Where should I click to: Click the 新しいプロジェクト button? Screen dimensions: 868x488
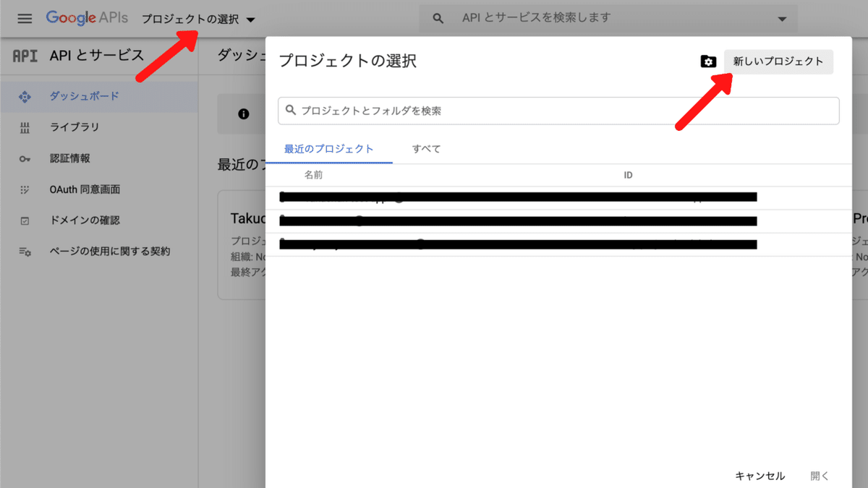click(x=778, y=62)
